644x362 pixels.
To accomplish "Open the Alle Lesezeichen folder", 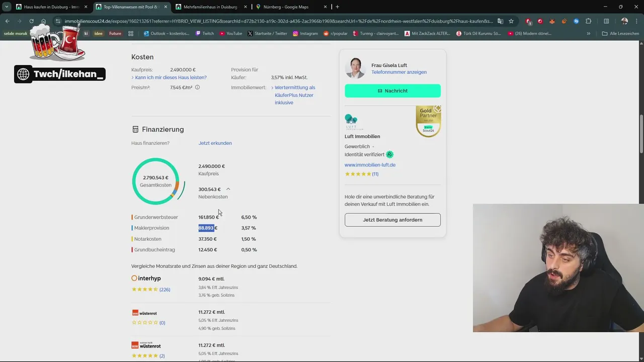I will 621,34.
